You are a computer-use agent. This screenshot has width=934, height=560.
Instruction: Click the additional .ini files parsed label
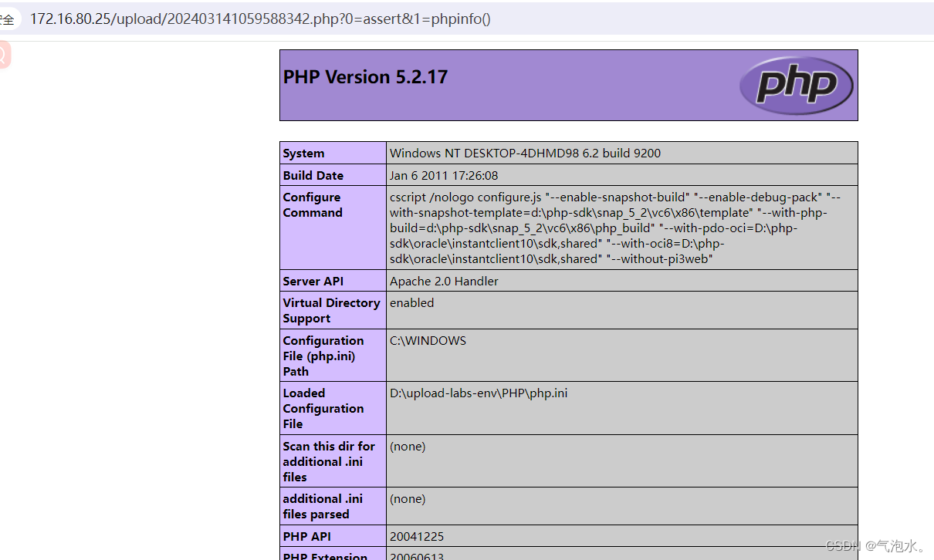[323, 506]
